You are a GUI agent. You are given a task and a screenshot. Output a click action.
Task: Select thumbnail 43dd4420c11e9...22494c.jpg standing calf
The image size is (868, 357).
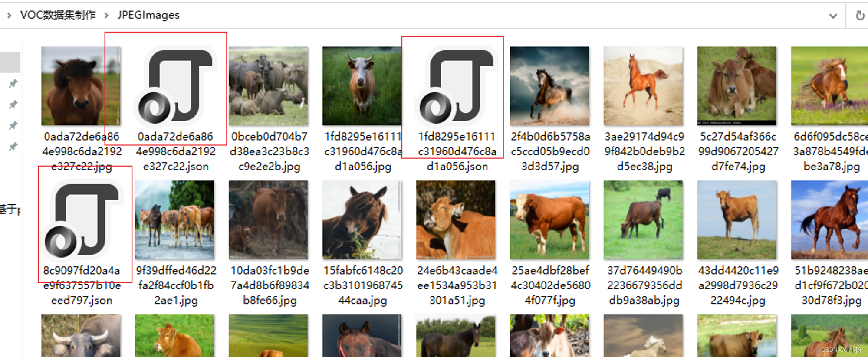click(x=737, y=220)
